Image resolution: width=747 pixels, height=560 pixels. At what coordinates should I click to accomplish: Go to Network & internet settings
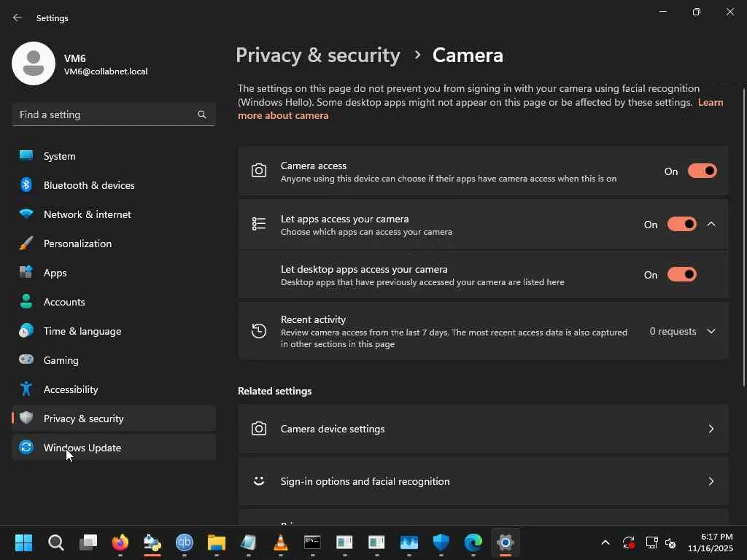click(88, 214)
